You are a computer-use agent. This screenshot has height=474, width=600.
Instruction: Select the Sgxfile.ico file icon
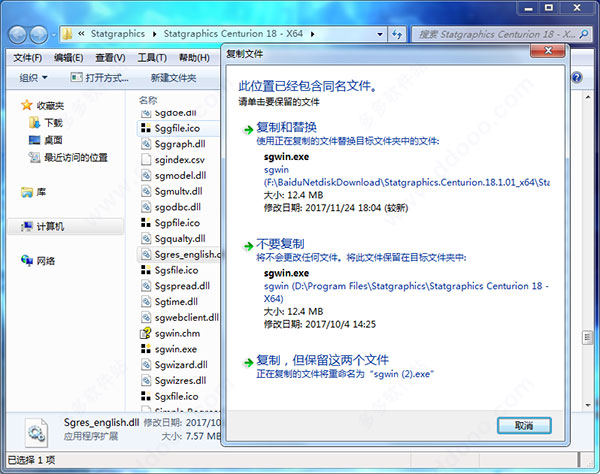tap(146, 396)
